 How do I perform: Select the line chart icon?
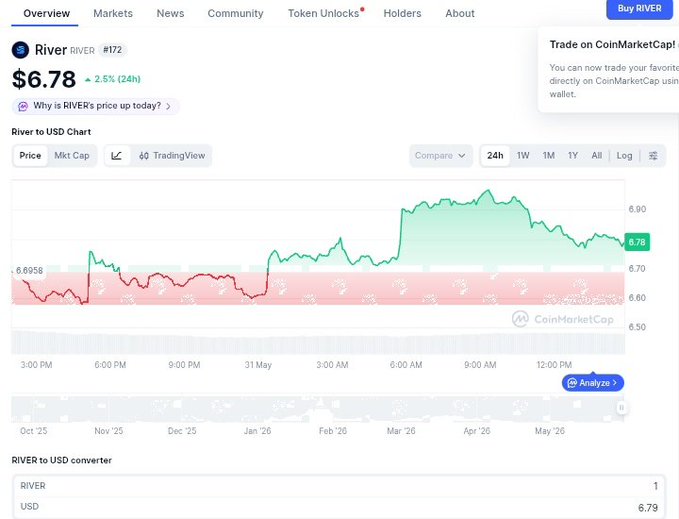tap(116, 155)
